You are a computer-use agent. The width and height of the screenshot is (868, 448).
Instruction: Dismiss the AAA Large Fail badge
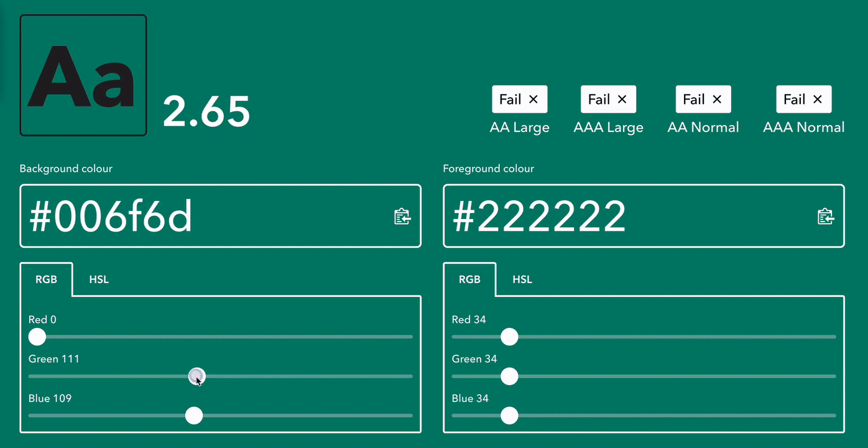tap(622, 99)
